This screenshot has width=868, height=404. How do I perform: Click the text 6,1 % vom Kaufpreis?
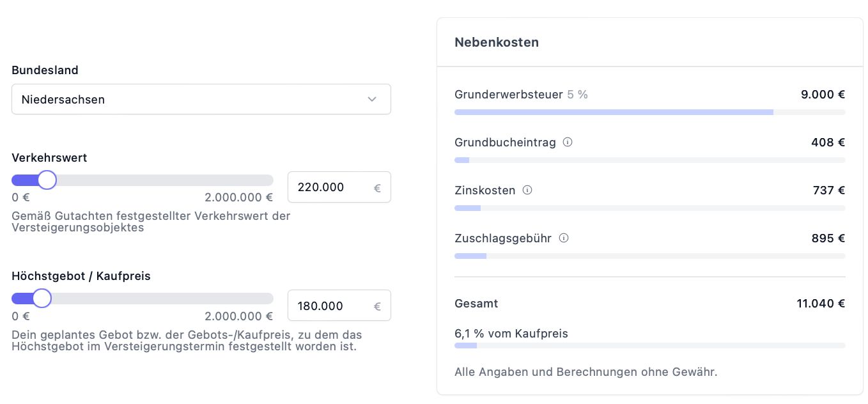coord(511,334)
